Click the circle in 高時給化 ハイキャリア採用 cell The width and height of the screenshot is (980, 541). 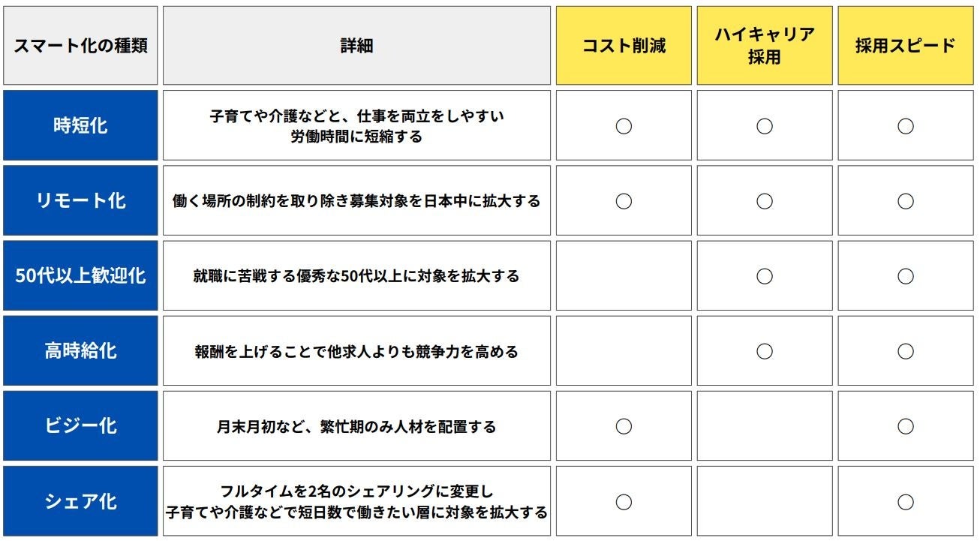[x=765, y=351]
